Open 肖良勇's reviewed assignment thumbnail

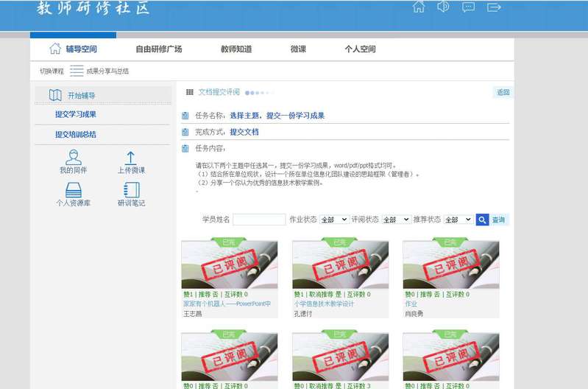451,264
